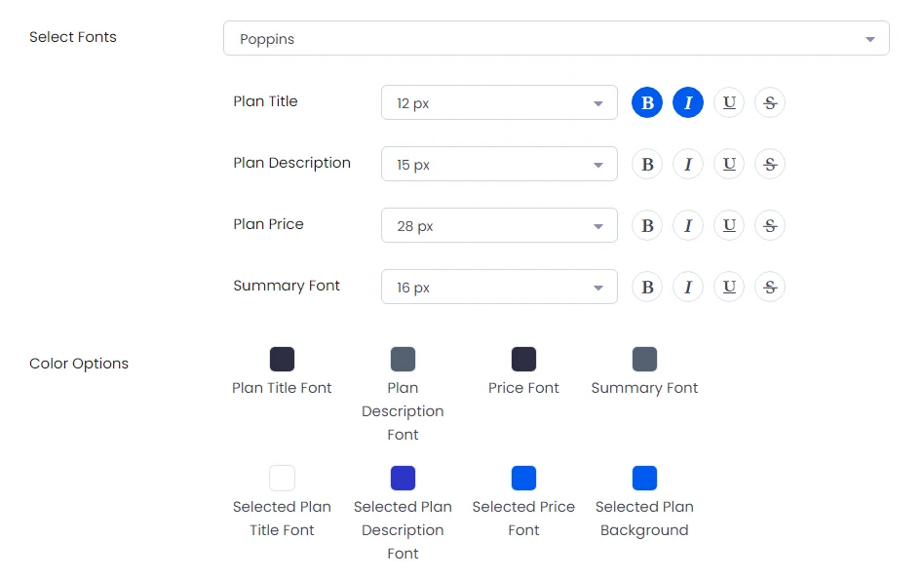Enable bold for Plan Description
The height and width of the screenshot is (579, 924).
pos(647,164)
